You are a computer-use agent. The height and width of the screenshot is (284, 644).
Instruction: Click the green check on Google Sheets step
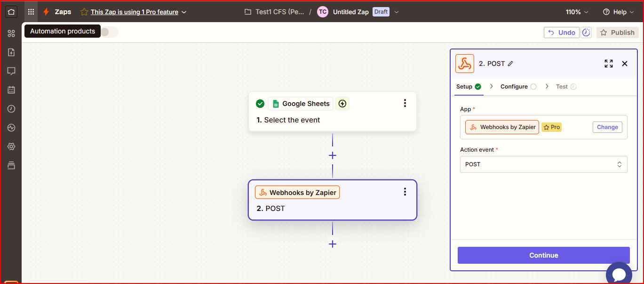(x=260, y=104)
